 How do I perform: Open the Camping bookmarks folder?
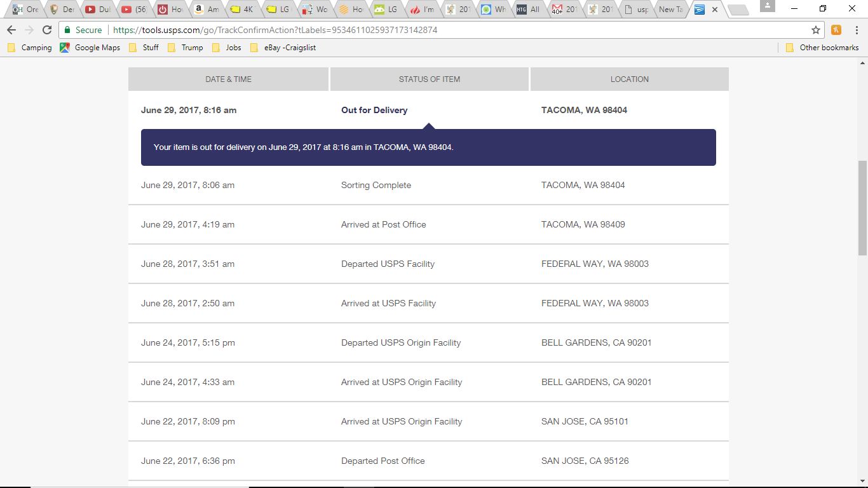[x=30, y=48]
